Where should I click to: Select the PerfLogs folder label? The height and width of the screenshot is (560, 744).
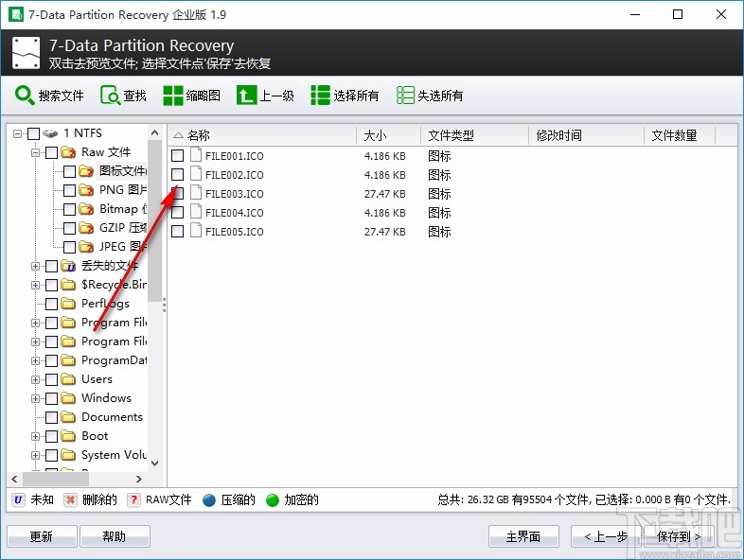tap(105, 304)
